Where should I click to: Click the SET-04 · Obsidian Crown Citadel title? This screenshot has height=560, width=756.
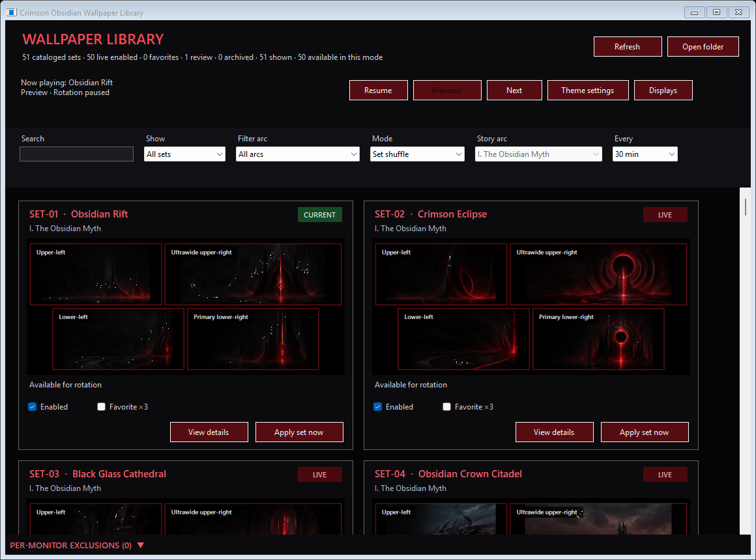tap(448, 474)
